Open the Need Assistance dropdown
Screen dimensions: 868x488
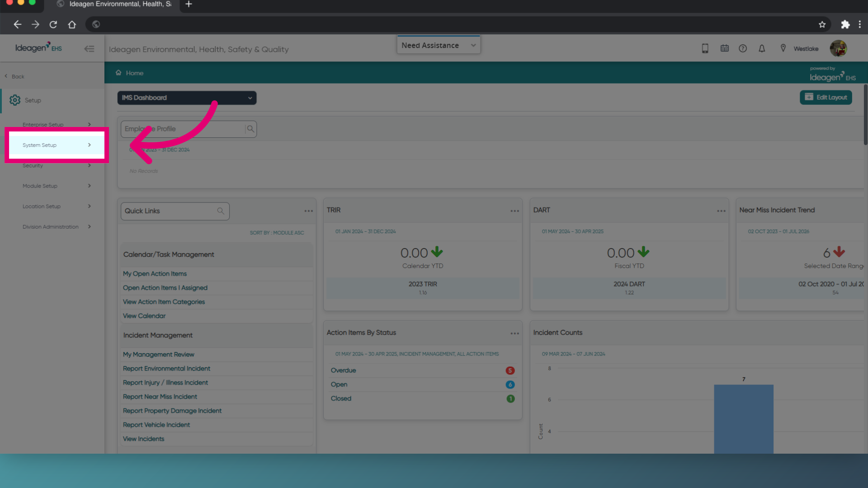439,45
